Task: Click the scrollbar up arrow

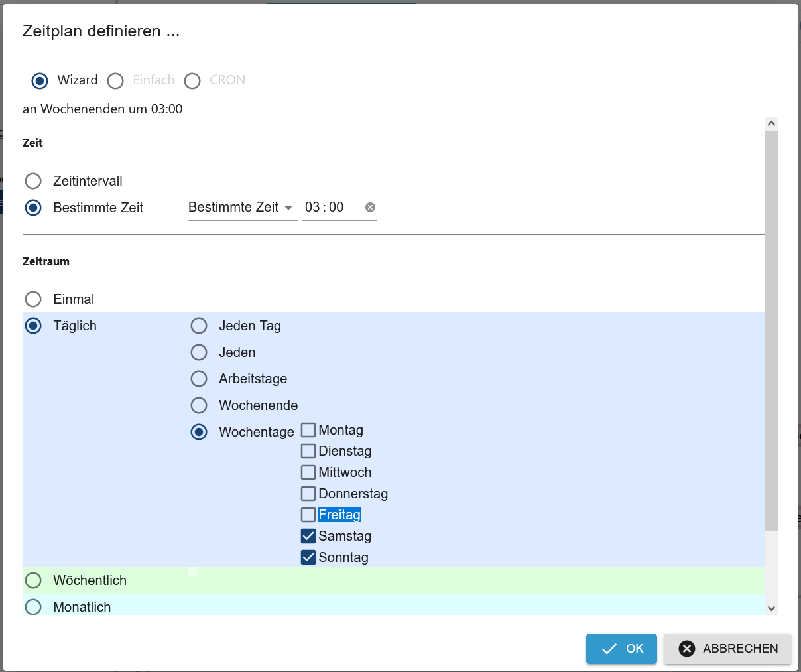Action: (x=771, y=123)
